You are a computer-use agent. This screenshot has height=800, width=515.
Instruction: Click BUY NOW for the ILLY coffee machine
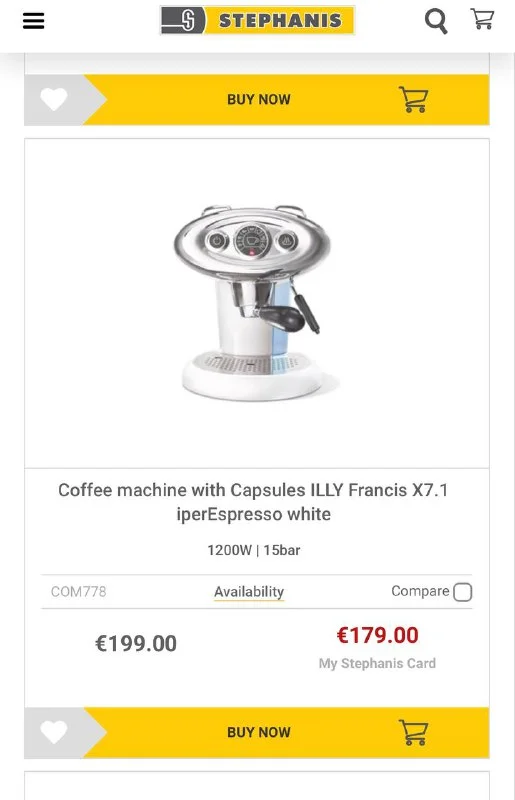(x=259, y=732)
